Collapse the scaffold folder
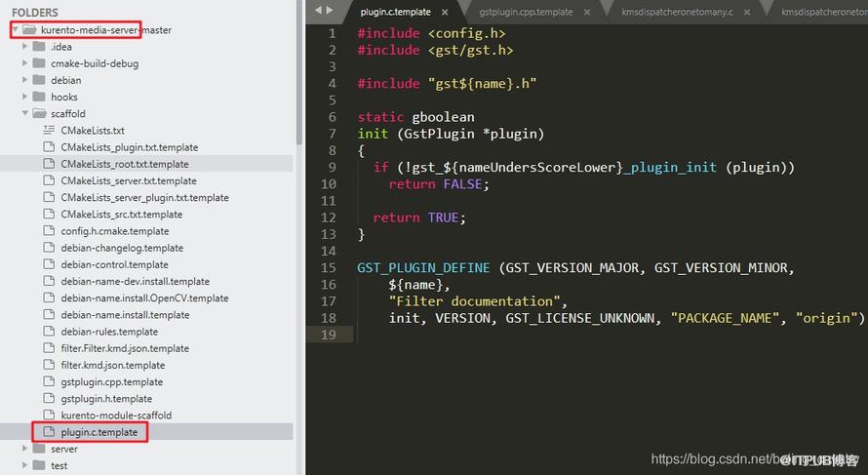Screen dimensions: 868x475 pyautogui.click(x=25, y=113)
